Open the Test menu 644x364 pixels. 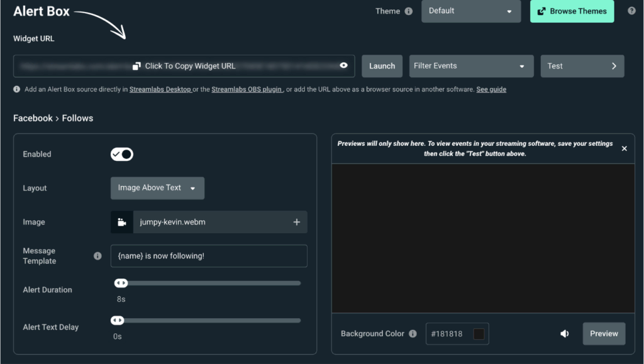click(x=582, y=66)
